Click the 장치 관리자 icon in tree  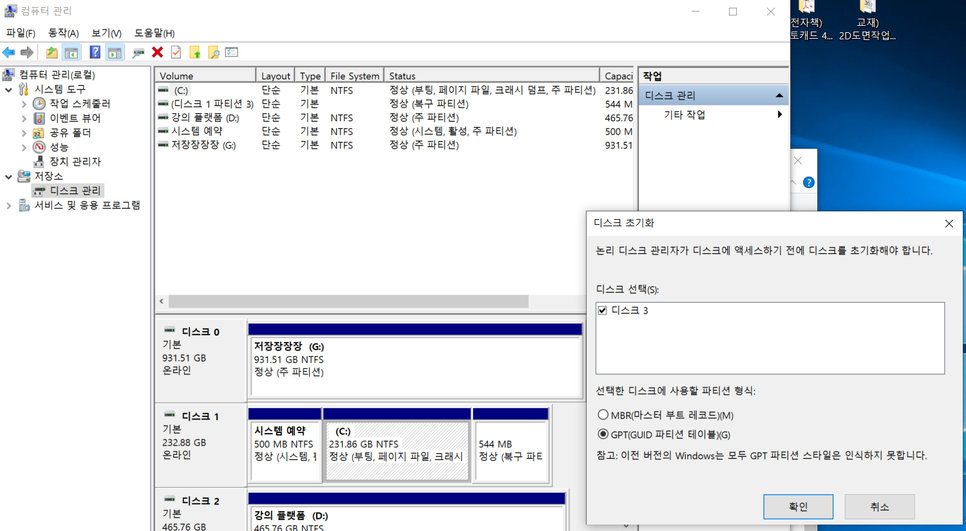pyautogui.click(x=39, y=161)
